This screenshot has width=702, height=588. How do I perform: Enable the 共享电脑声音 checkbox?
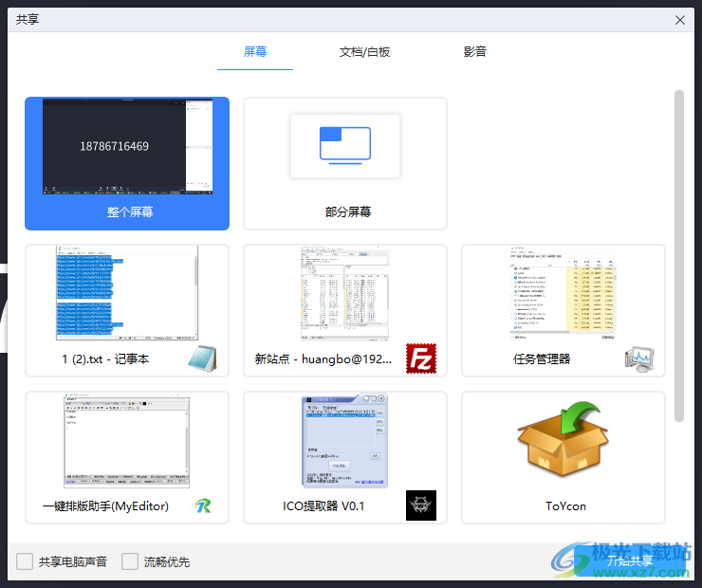(x=25, y=561)
